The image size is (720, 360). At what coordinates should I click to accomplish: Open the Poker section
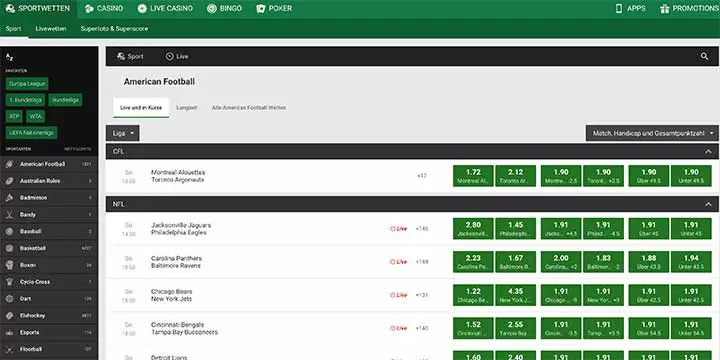tap(274, 8)
